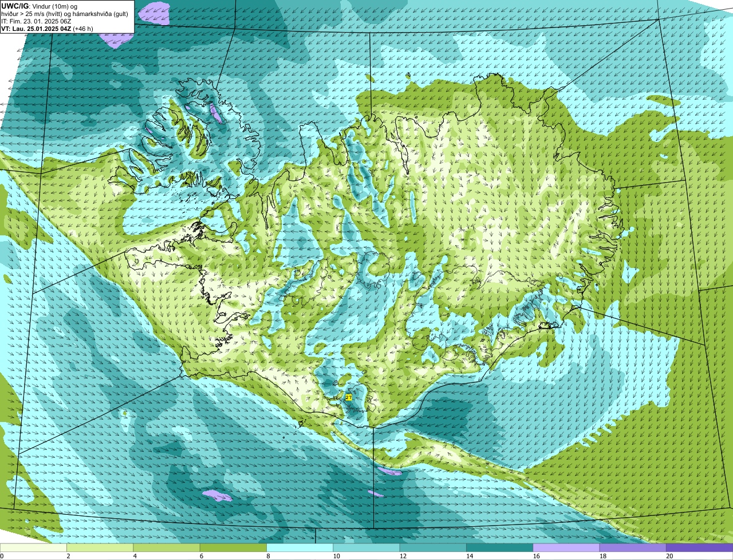Click the 'VT: Lau. 25.01.2025 04Z (+46 h)' line
733x560 pixels.
[x=47, y=29]
